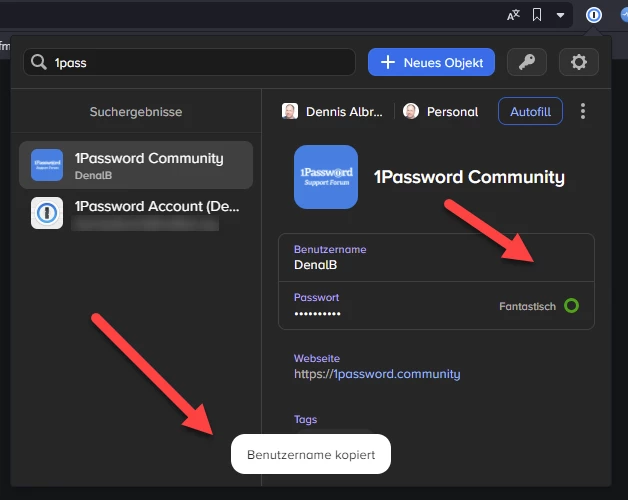Click the Fantastisch strength label
Screen dimensions: 628x500
(527, 306)
